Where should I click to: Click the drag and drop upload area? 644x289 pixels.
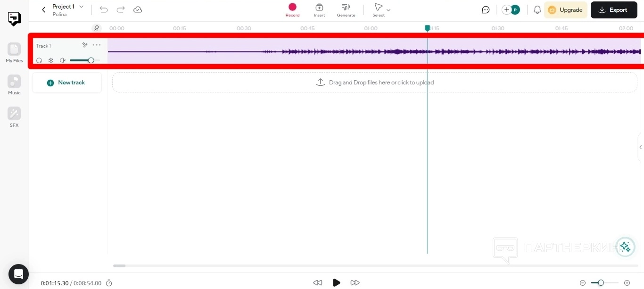point(375,83)
